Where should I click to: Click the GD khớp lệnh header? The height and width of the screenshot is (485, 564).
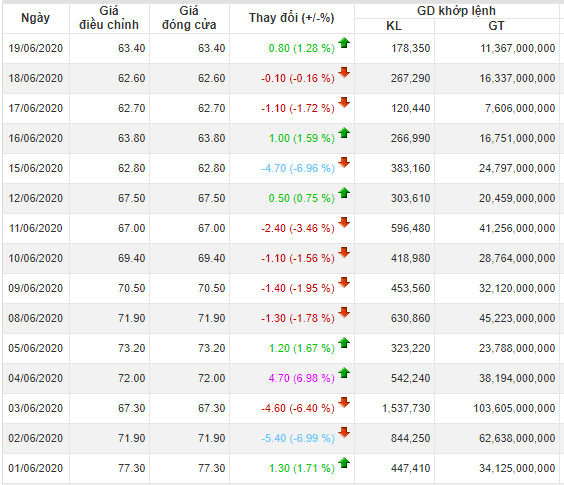(x=456, y=11)
